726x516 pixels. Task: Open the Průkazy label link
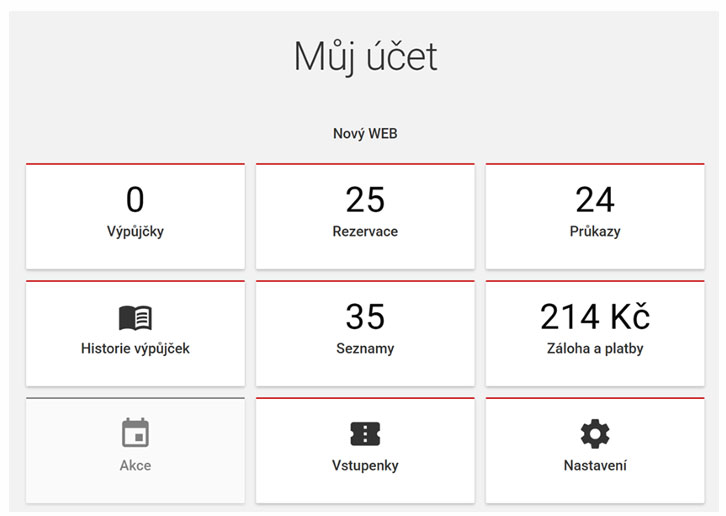click(x=595, y=232)
